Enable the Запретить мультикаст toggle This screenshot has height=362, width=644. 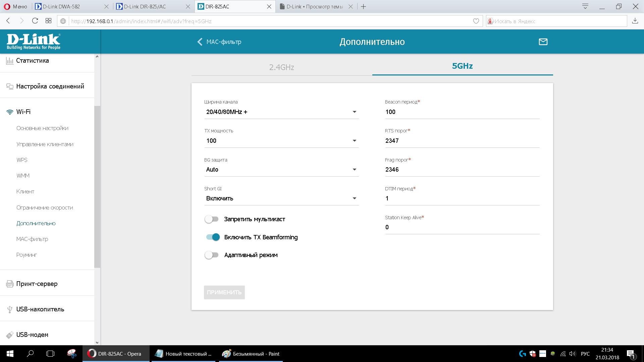click(212, 219)
